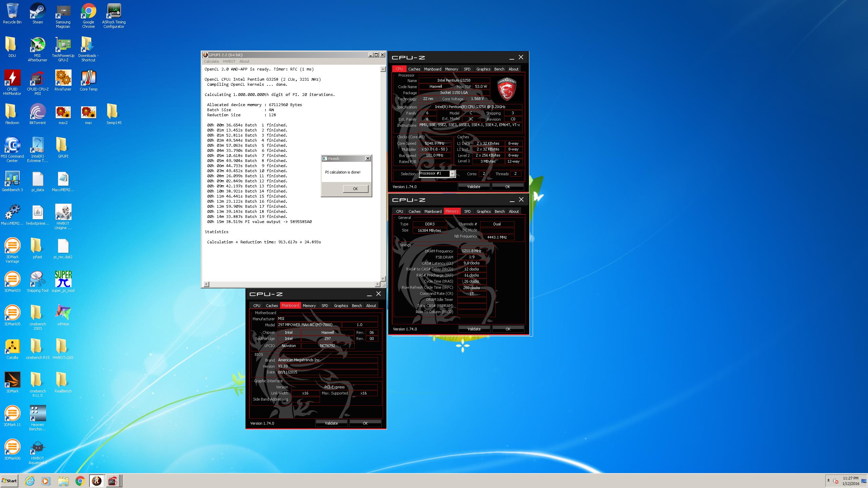Click OK in the Finish dialog
868x488 pixels.
click(x=355, y=189)
